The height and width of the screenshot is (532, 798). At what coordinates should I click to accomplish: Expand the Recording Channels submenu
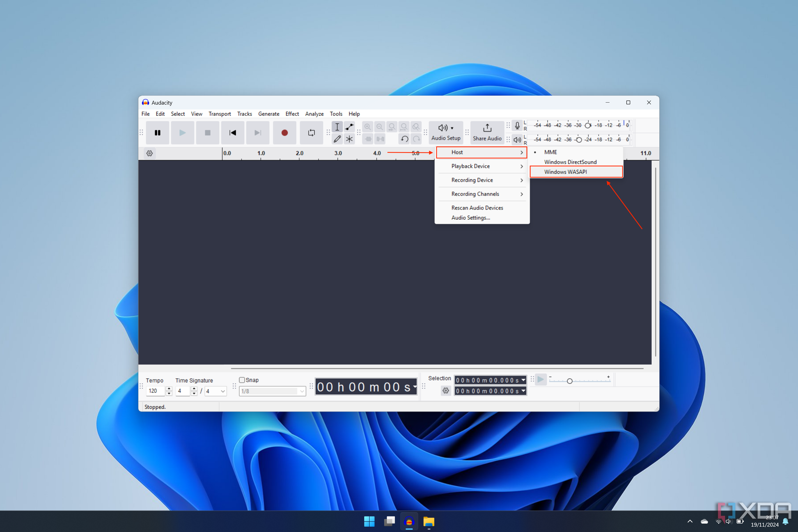click(x=475, y=194)
